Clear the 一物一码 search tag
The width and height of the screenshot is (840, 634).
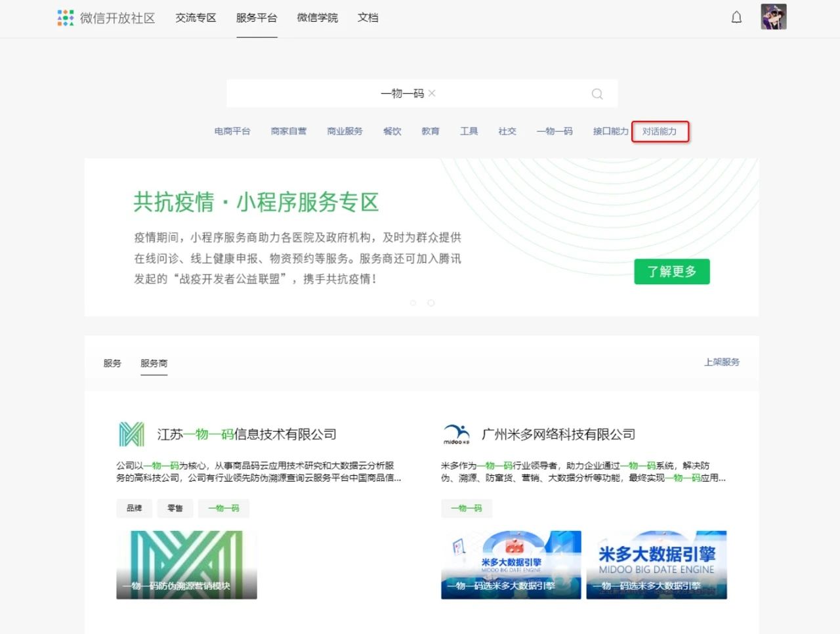[x=432, y=93]
